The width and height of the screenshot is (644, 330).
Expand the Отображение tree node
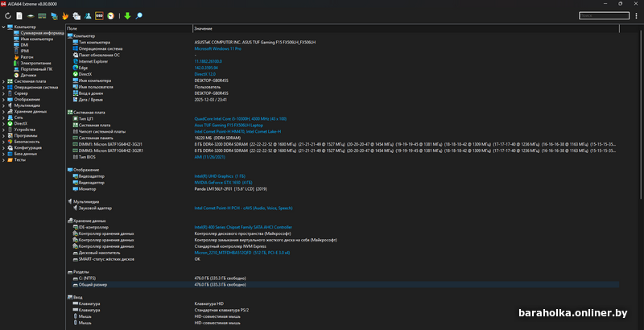click(3, 99)
